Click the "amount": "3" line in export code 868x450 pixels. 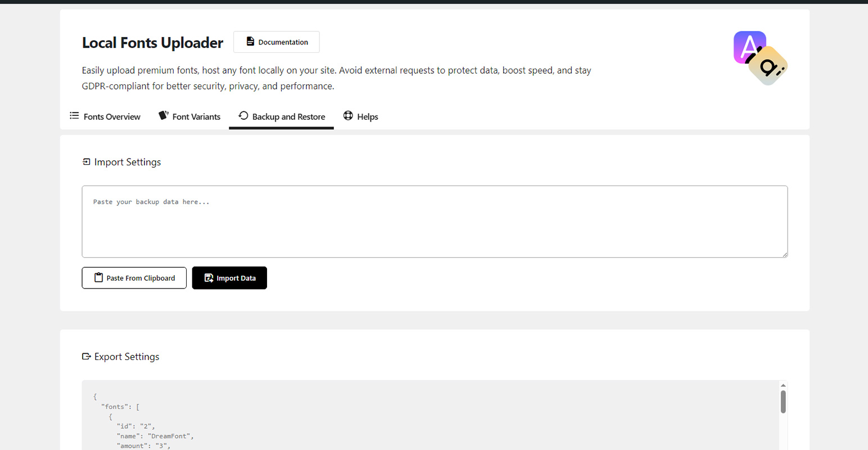[143, 445]
